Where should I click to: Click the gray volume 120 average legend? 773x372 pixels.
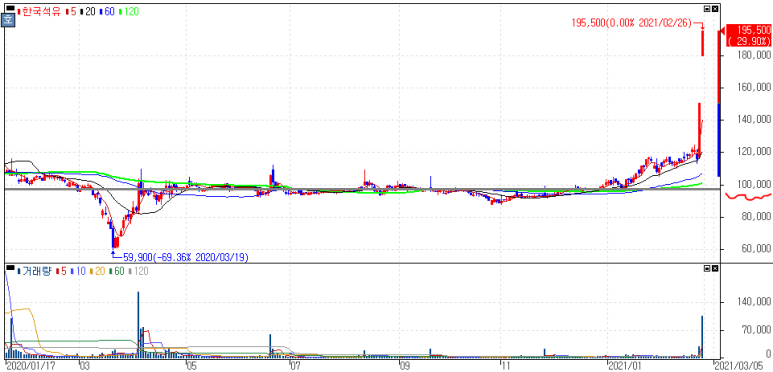point(139,271)
